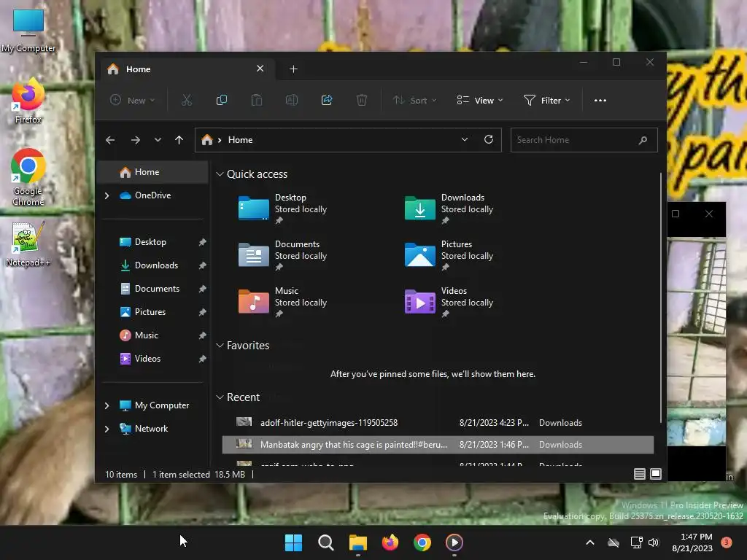Expand the My Computer tree node

pos(107,405)
